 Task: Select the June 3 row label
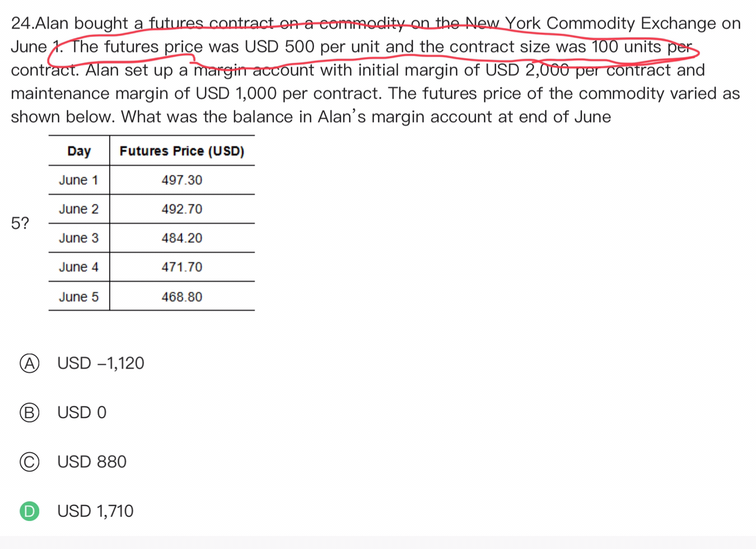tap(79, 238)
